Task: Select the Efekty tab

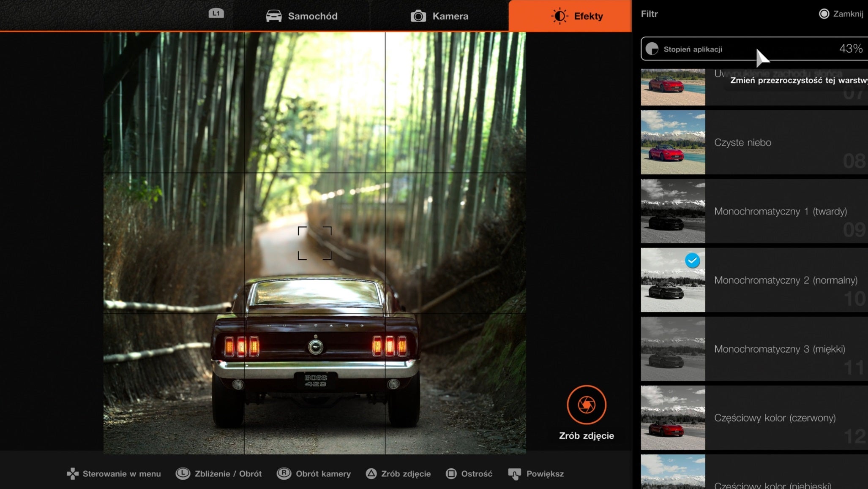Action: (x=570, y=16)
